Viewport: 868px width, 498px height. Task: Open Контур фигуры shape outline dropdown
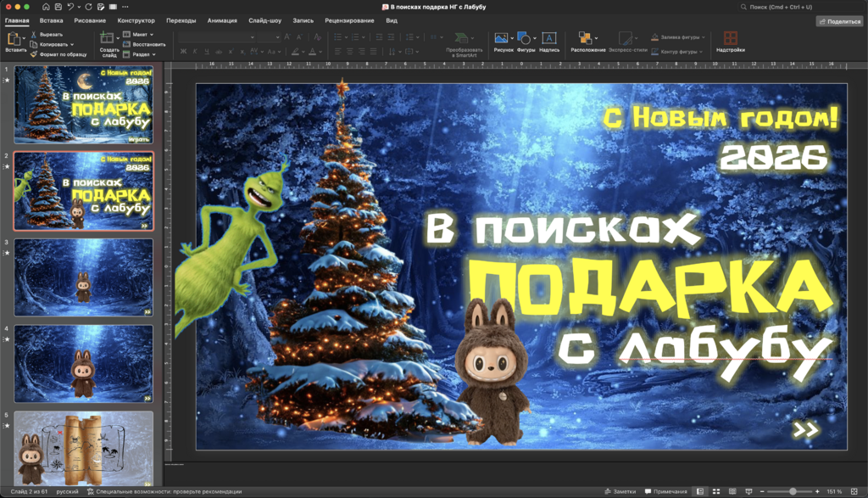(676, 52)
